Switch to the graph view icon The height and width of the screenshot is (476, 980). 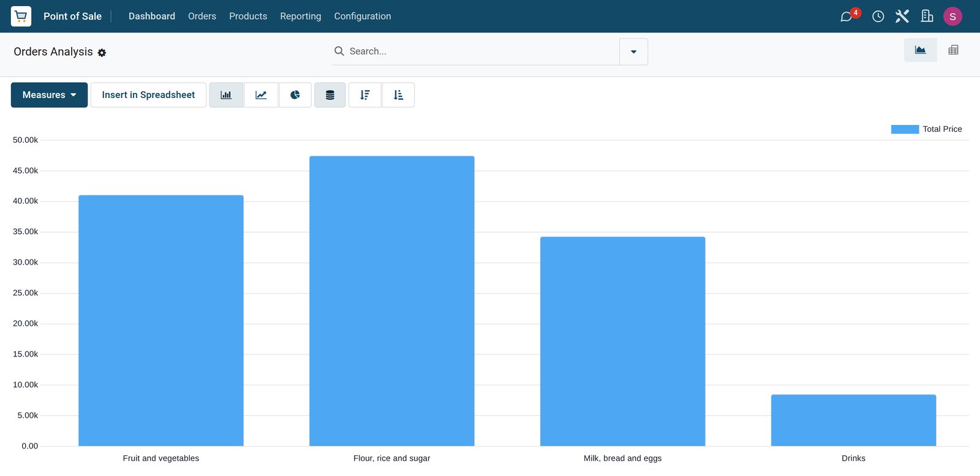tap(920, 50)
